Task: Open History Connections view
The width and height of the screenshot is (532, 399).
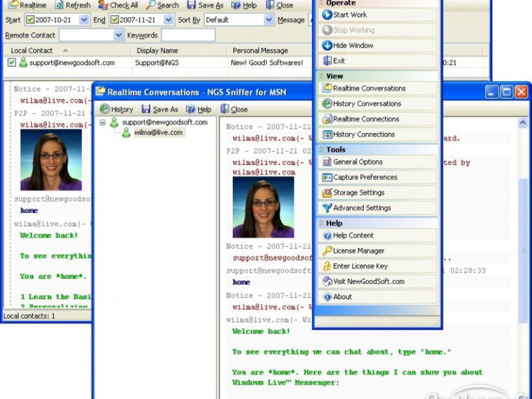Action: [378, 134]
